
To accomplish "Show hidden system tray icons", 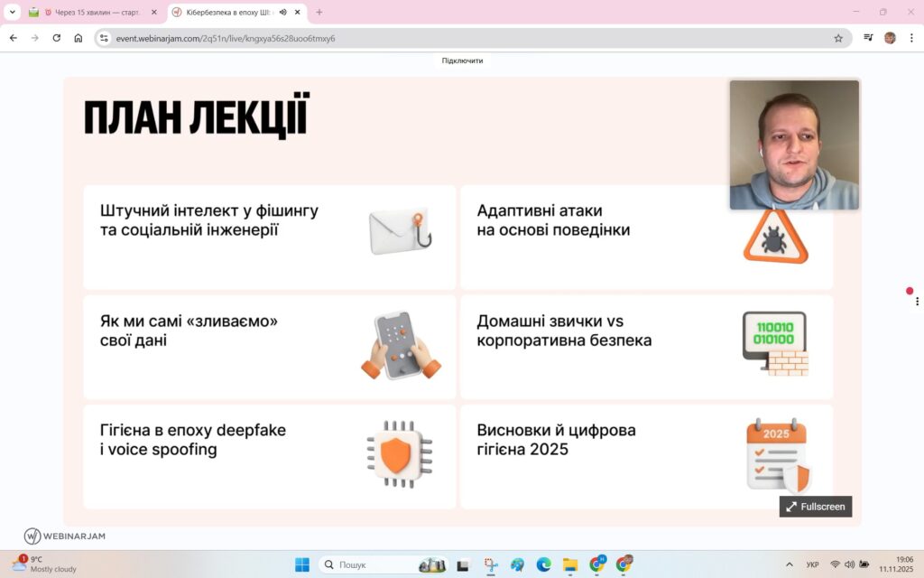I will [x=790, y=564].
